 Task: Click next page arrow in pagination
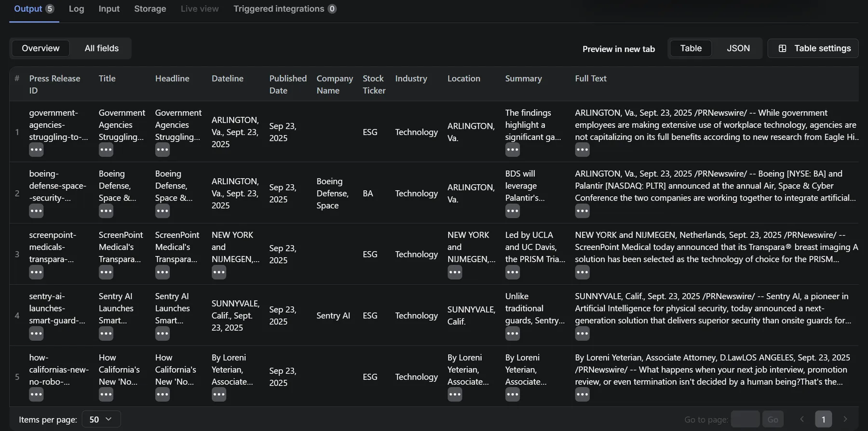click(845, 419)
